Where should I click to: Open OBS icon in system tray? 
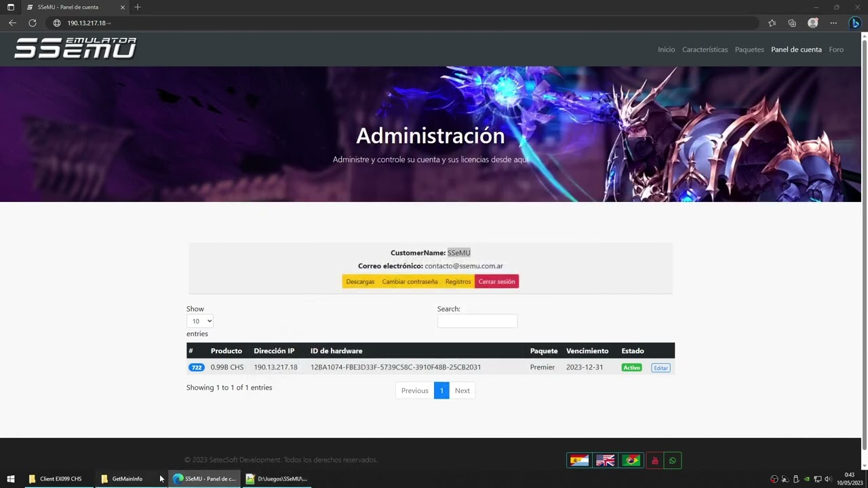pos(774,479)
